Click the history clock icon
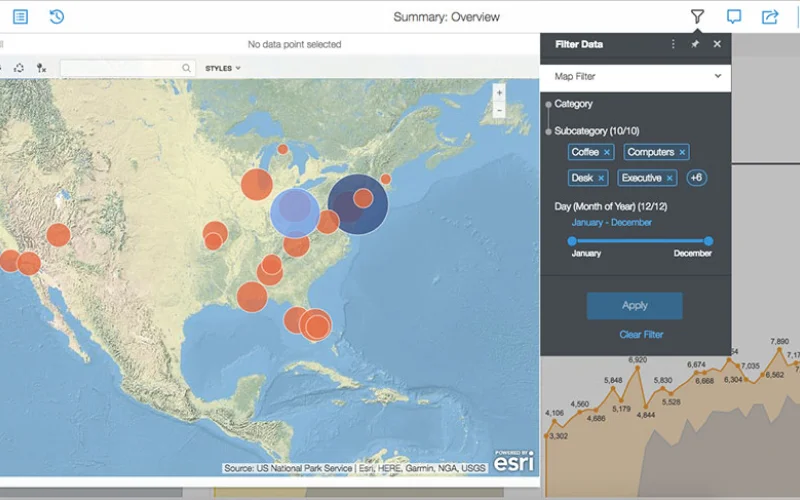 tap(57, 17)
